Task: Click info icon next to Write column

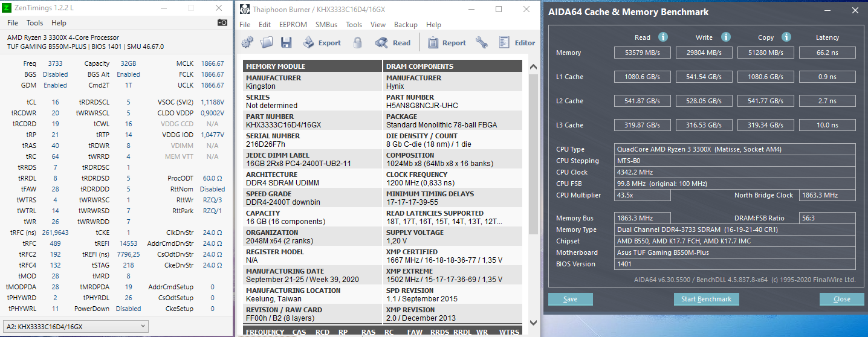Action: (x=726, y=37)
